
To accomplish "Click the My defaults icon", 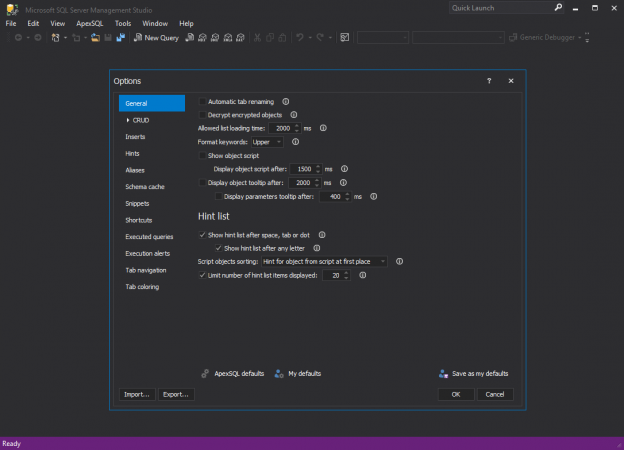I will pos(279,373).
